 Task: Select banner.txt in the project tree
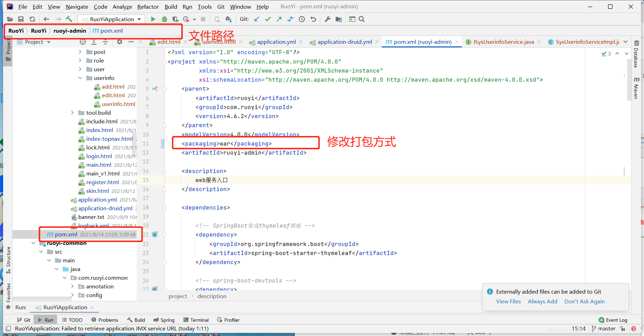coord(91,217)
